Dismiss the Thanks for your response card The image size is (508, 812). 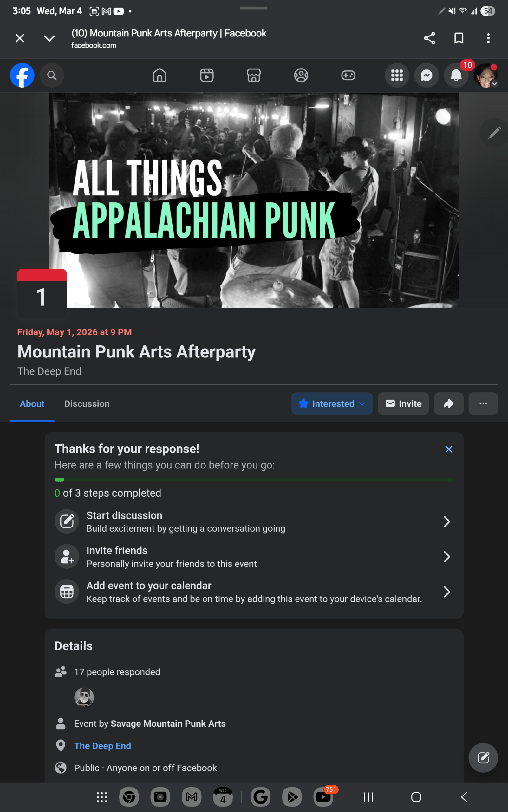448,449
